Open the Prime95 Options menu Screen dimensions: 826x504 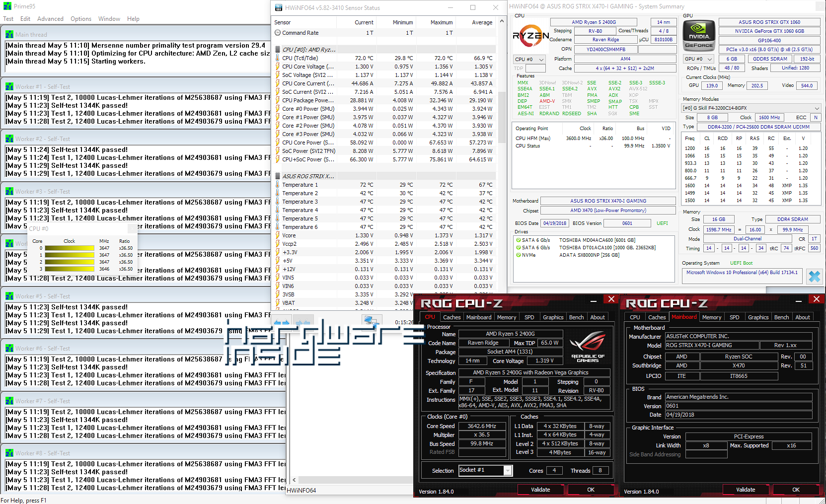tap(81, 19)
